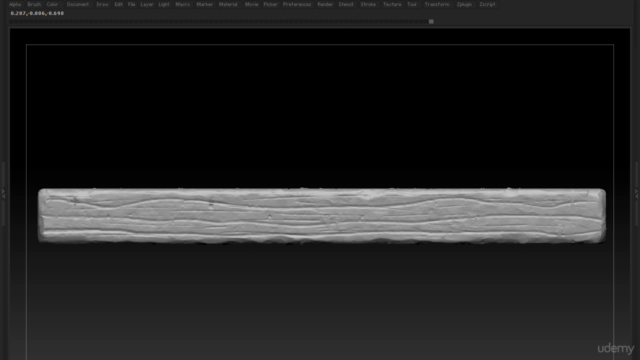
Task: Click the timeline end marker square
Action: (x=431, y=22)
